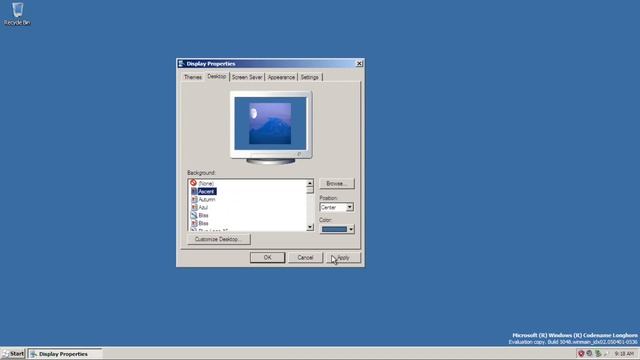Viewport: 640px width, 360px height.
Task: Click the Azul wallpaper file icon
Action: click(194, 207)
